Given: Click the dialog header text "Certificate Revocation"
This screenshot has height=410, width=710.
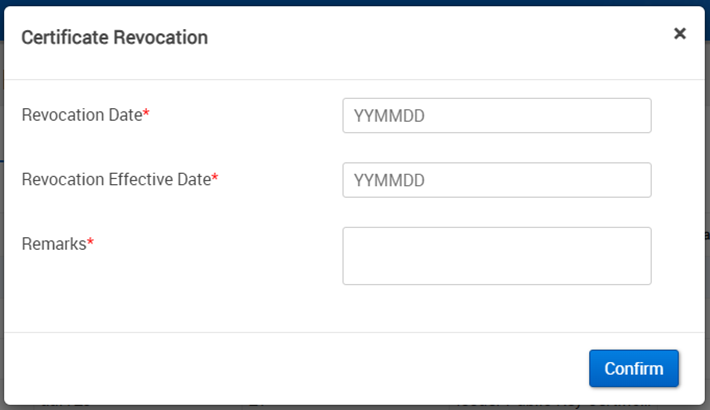Looking at the screenshot, I should tap(114, 38).
